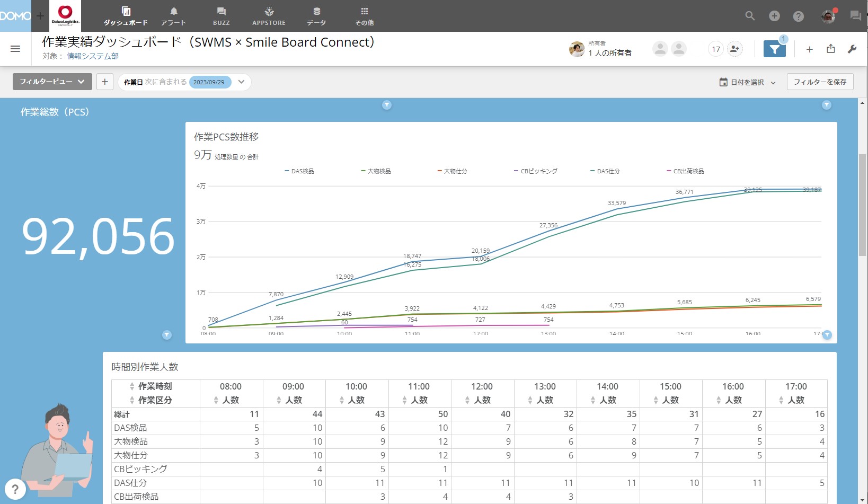Go to the APPSTORE tab
The image size is (868, 504).
pos(269,16)
